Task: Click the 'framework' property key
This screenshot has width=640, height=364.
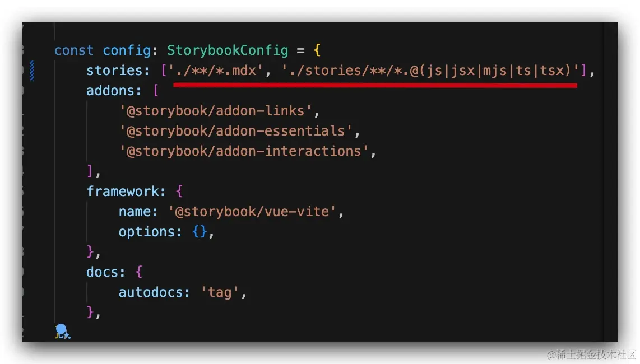Action: [122, 192]
